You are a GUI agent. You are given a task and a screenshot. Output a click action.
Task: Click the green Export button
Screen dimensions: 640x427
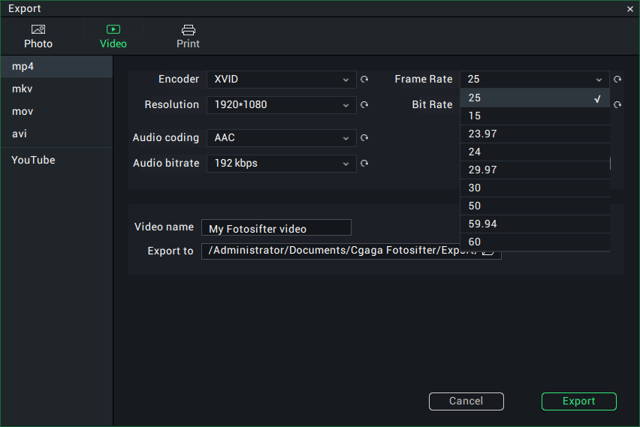coord(579,401)
